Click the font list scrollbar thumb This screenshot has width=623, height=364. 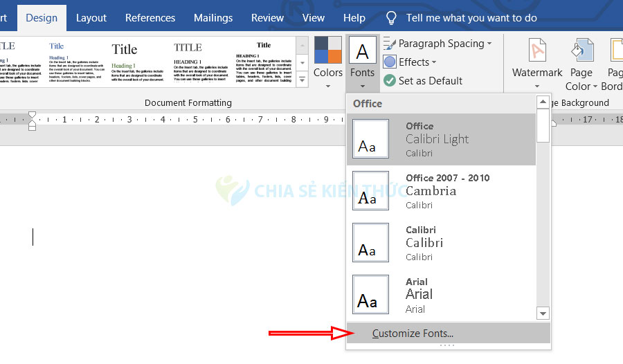tap(543, 125)
